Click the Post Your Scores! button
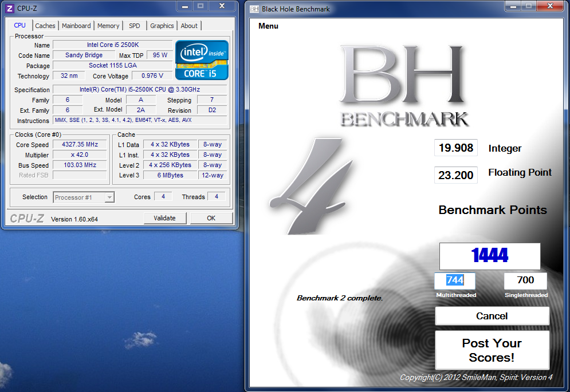The image size is (570, 392). (x=492, y=350)
